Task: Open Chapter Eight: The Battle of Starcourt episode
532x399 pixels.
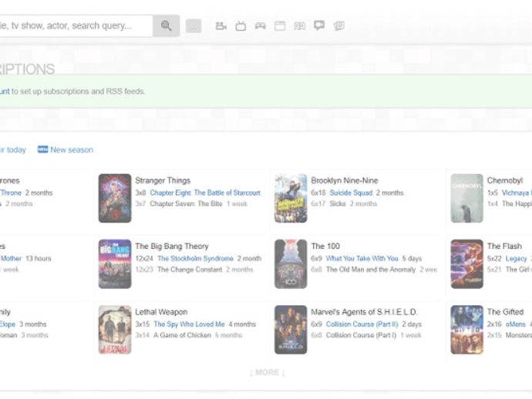Action: coord(205,193)
